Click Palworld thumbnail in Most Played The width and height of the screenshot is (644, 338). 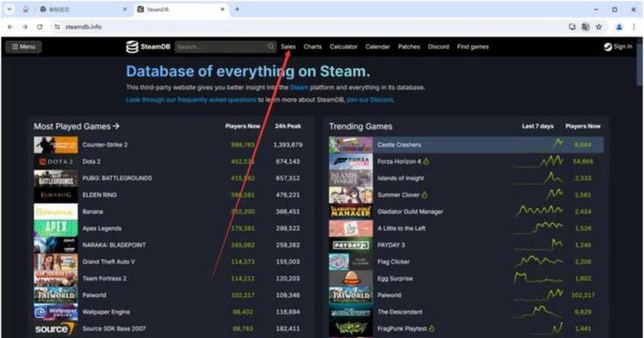point(55,295)
